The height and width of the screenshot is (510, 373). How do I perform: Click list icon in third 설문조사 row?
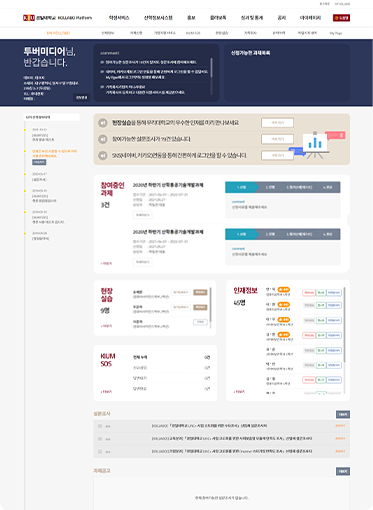coord(100,451)
